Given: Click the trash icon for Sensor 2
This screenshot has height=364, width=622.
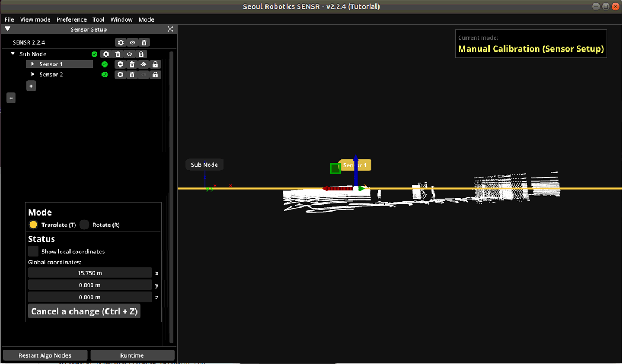Looking at the screenshot, I should click(131, 74).
